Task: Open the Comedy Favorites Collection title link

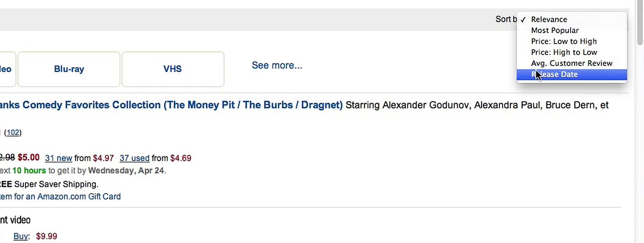Action: (x=171, y=105)
